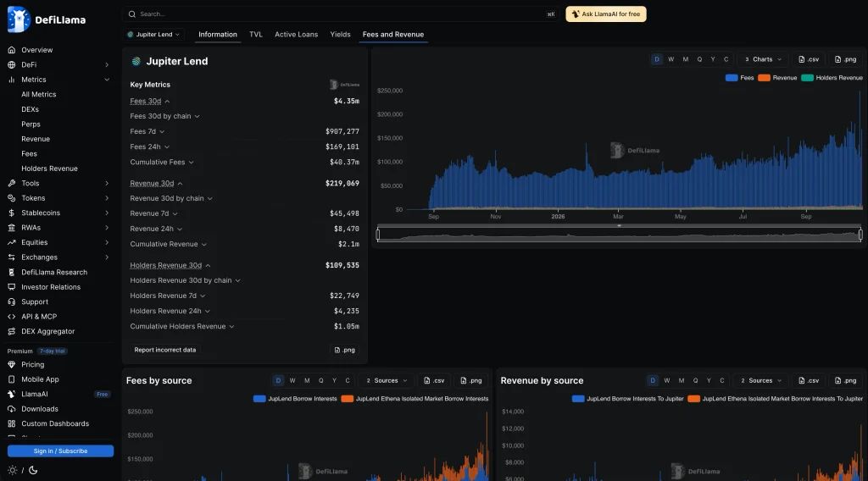Image resolution: width=868 pixels, height=481 pixels.
Task: Select monthly (M) in Revenue by source
Action: click(682, 380)
